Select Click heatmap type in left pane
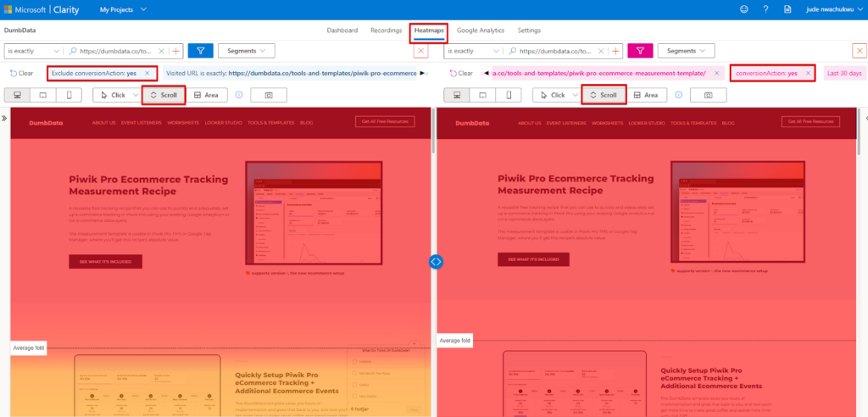Viewport: 868px width, 417px height. click(x=113, y=95)
